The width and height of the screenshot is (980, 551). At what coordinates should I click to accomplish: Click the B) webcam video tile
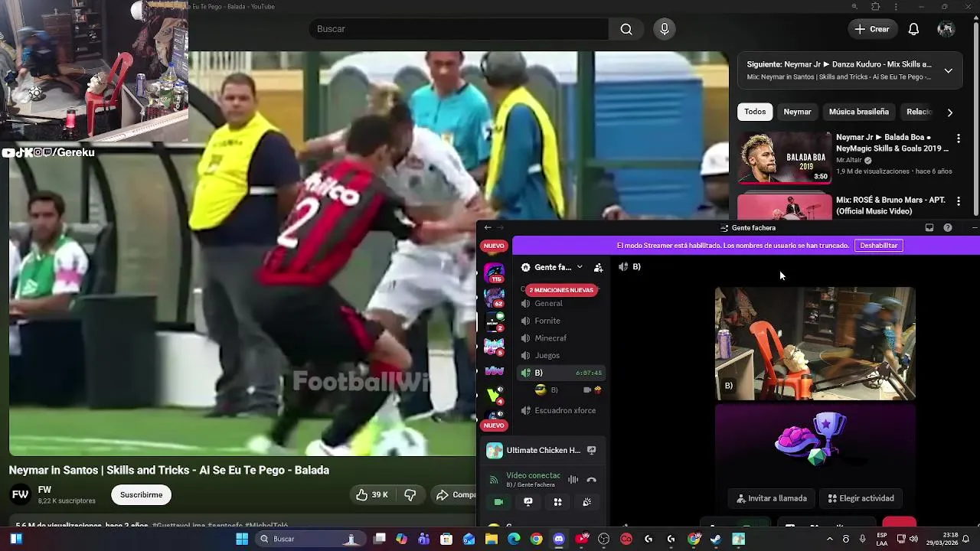pos(815,344)
